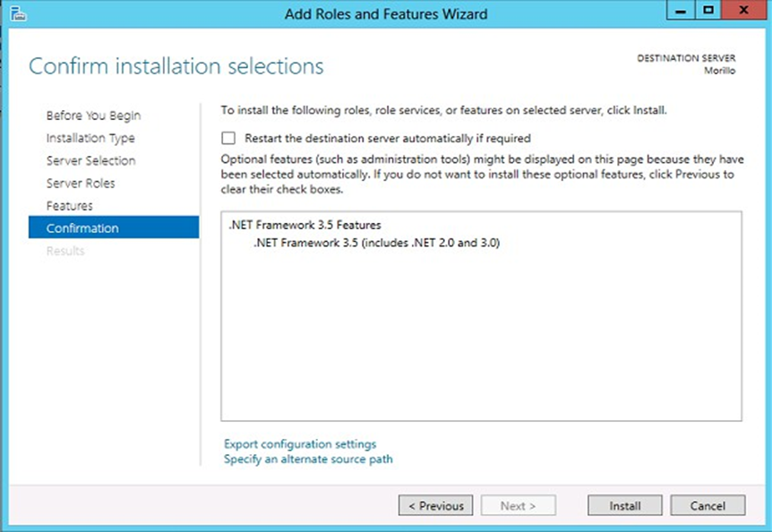Select the highlighted Confirmation step

82,228
